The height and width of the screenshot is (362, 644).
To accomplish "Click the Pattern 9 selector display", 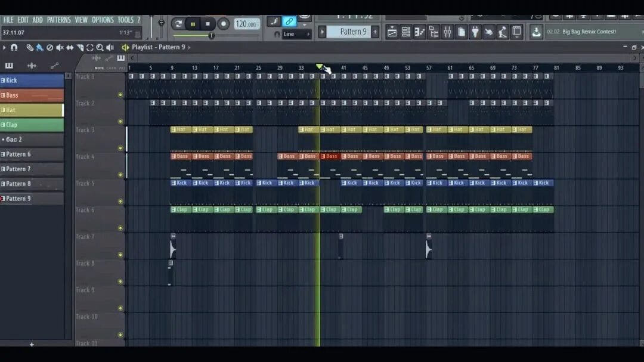I will (349, 32).
